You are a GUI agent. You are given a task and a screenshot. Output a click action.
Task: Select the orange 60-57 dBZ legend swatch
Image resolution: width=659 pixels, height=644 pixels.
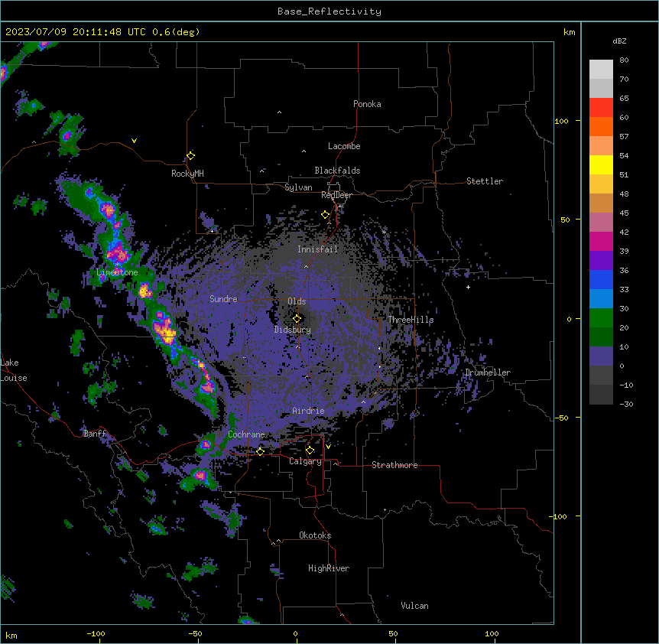(601, 126)
